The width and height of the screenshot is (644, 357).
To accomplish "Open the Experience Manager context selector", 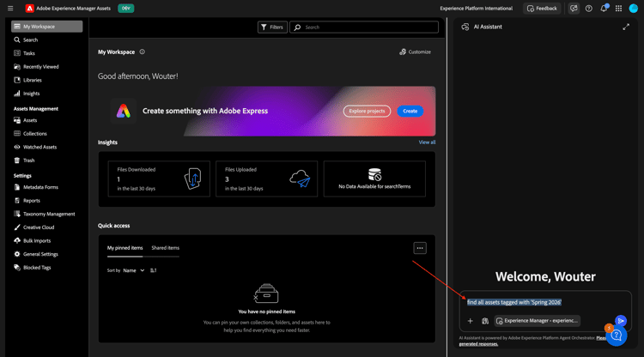I will coord(538,321).
